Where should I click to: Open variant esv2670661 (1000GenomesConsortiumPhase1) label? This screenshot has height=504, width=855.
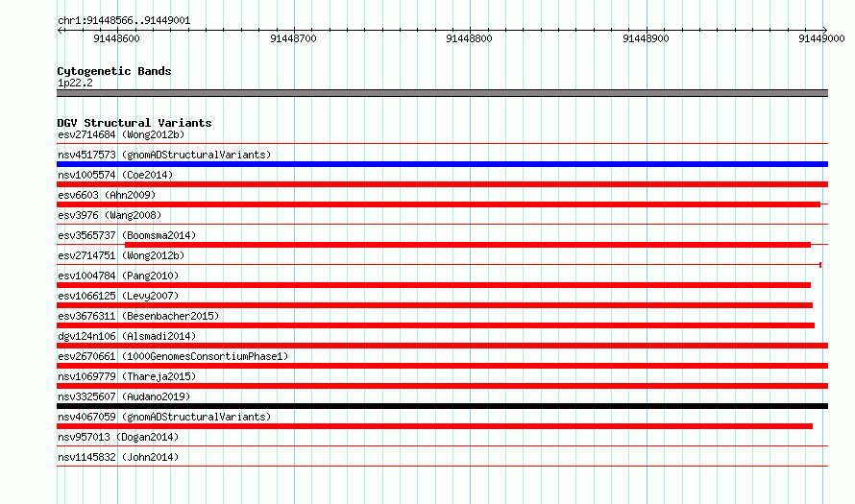coord(173,356)
